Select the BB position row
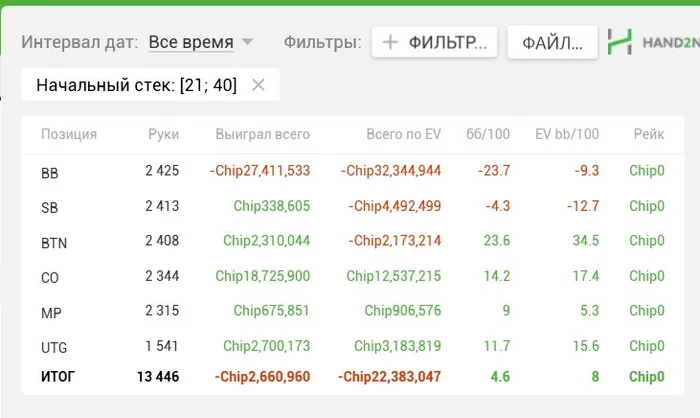The width and height of the screenshot is (700, 418). (x=50, y=172)
